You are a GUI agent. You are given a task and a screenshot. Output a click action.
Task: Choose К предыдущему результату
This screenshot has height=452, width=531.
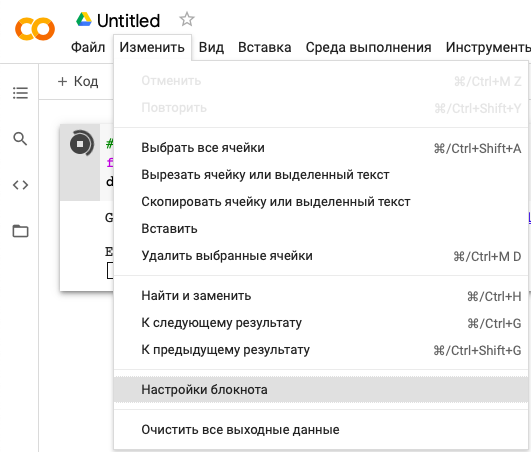(x=321, y=350)
